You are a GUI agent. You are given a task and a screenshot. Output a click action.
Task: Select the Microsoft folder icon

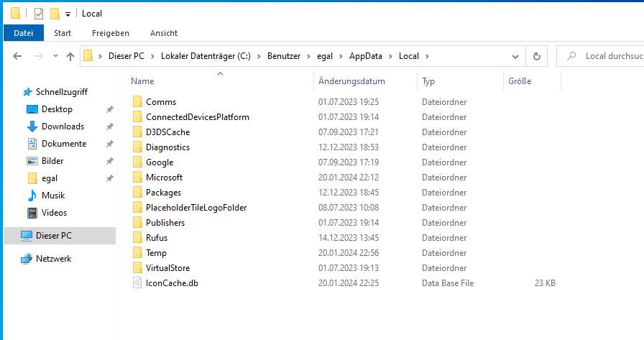click(x=137, y=178)
